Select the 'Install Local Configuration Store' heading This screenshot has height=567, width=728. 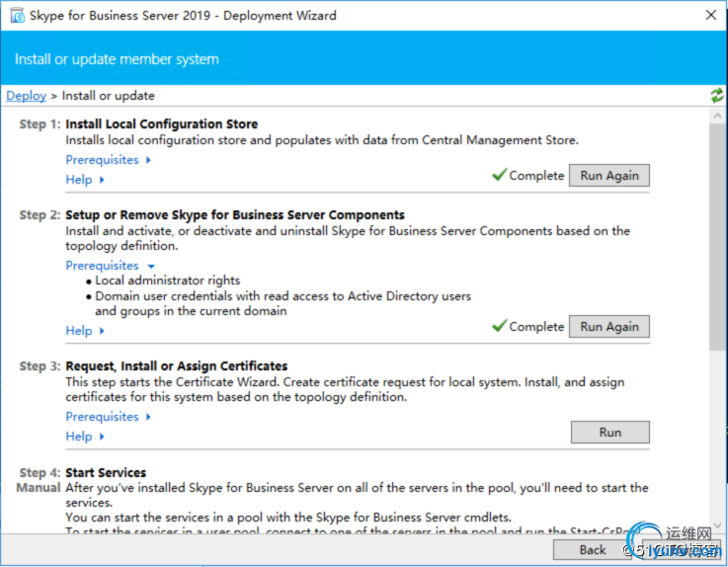point(162,124)
